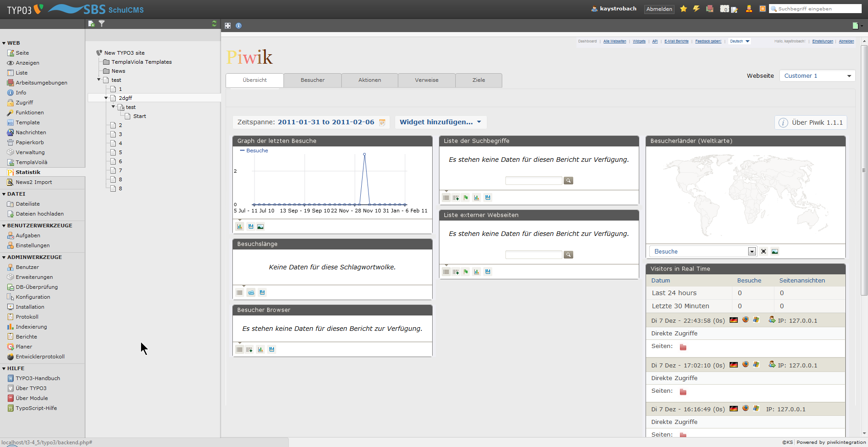Click the date range 2011-01-31 to 2011-02-06
868x447 pixels.
tap(326, 122)
